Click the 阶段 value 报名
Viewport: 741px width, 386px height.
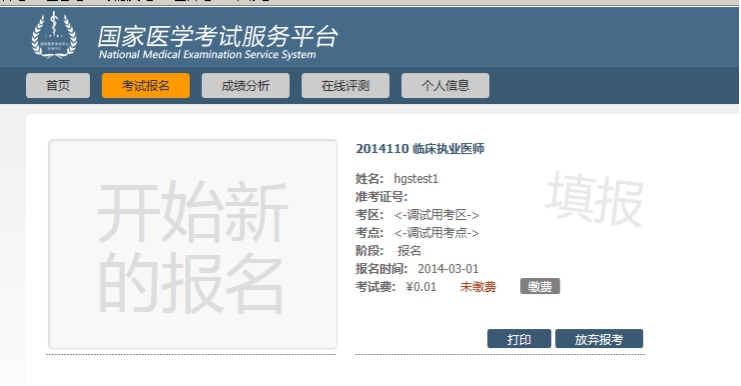click(409, 251)
